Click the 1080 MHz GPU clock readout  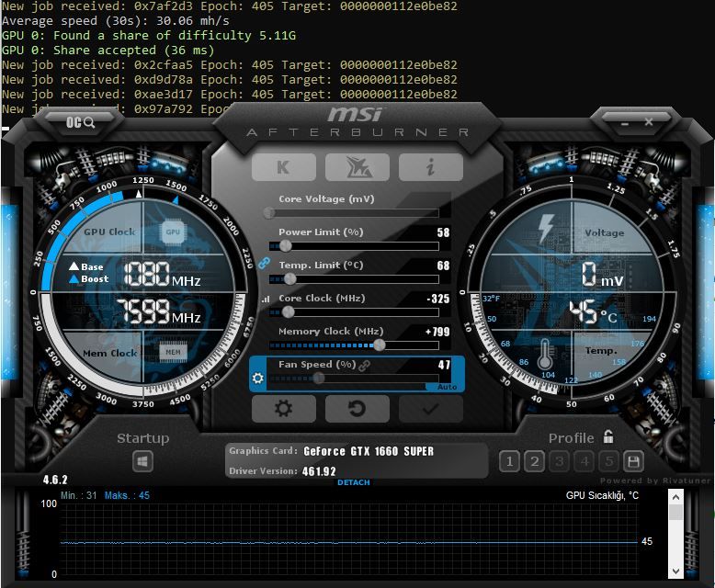(x=162, y=275)
